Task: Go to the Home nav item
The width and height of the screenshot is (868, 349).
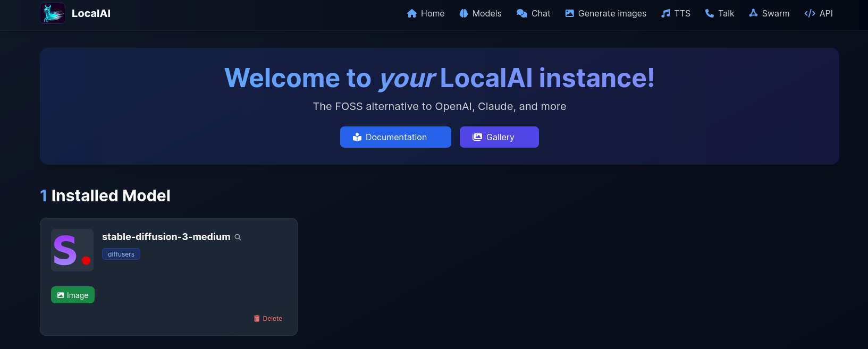Action: pos(426,13)
